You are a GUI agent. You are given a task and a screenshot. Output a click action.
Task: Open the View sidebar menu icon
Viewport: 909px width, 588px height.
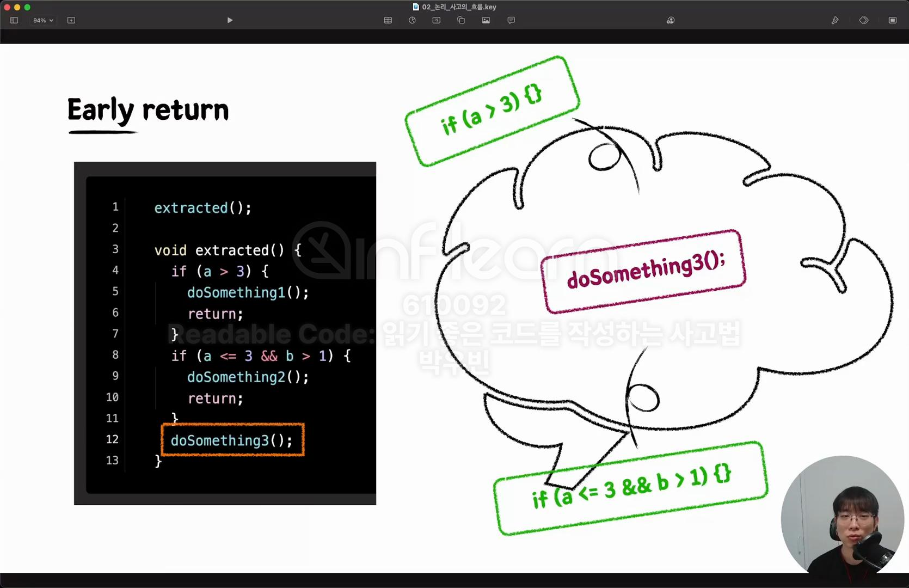[x=14, y=20]
